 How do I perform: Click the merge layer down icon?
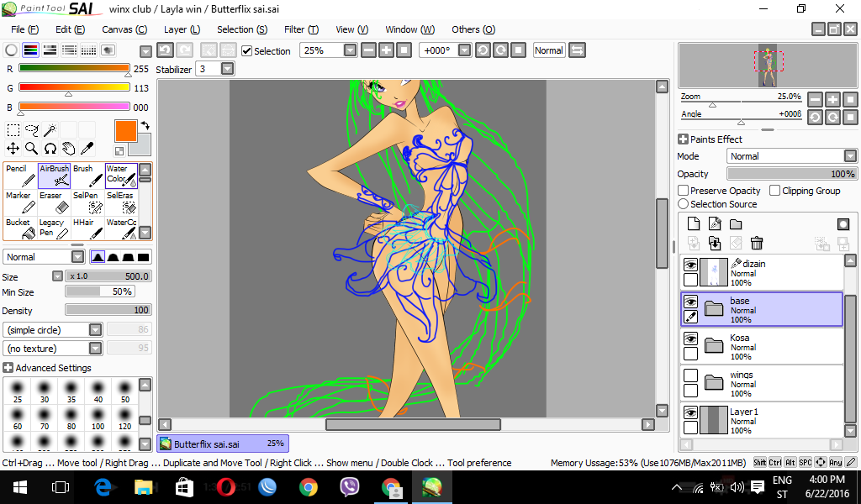click(x=715, y=243)
